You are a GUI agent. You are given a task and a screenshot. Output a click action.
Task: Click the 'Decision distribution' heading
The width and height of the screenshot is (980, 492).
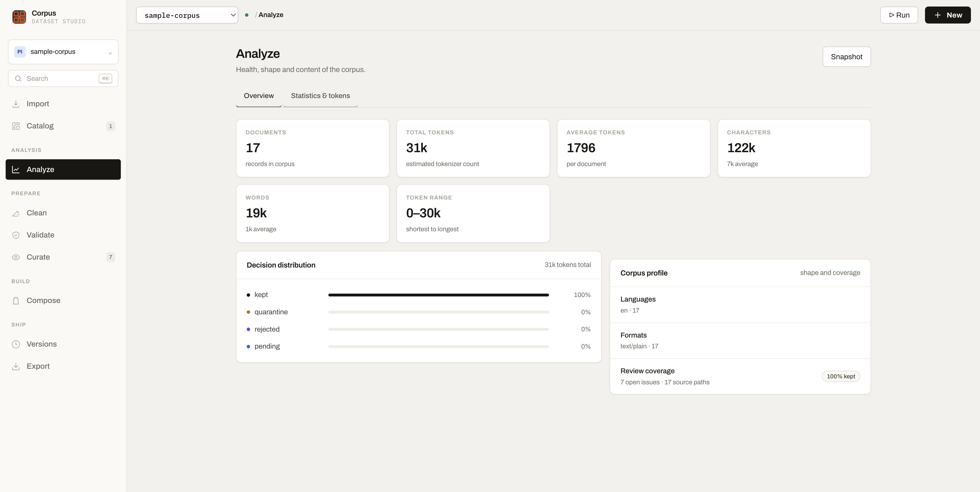[x=281, y=265]
